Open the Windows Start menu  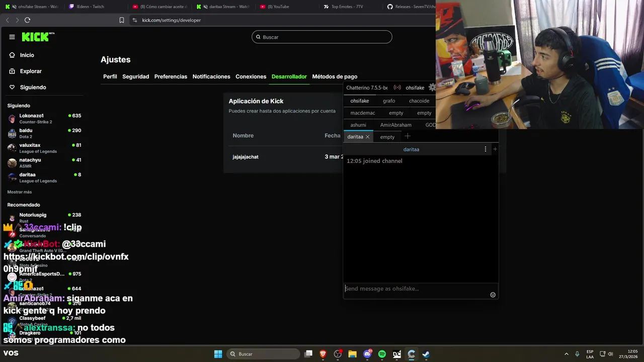[218, 354]
